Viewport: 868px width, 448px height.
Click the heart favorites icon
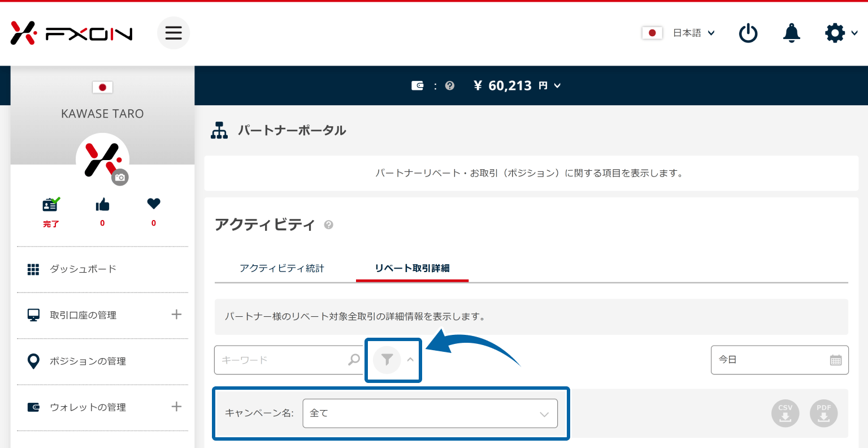click(154, 204)
